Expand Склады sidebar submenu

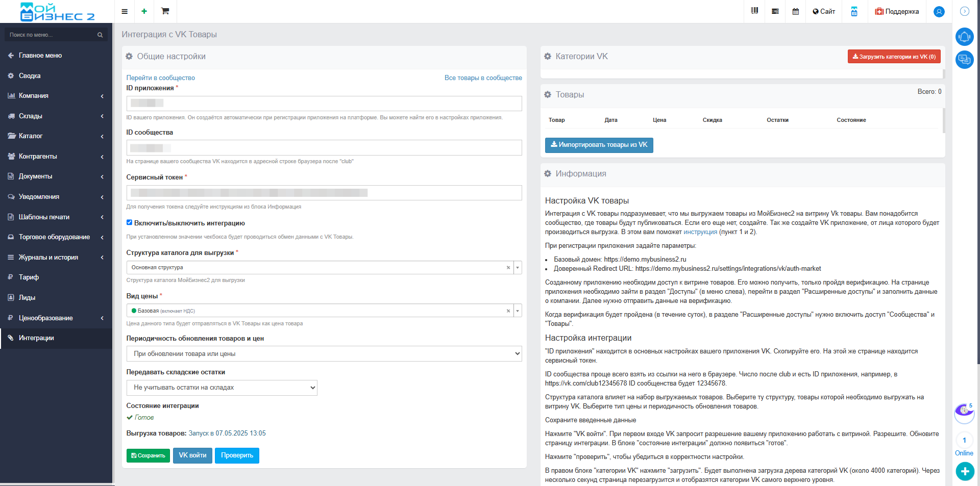(56, 116)
